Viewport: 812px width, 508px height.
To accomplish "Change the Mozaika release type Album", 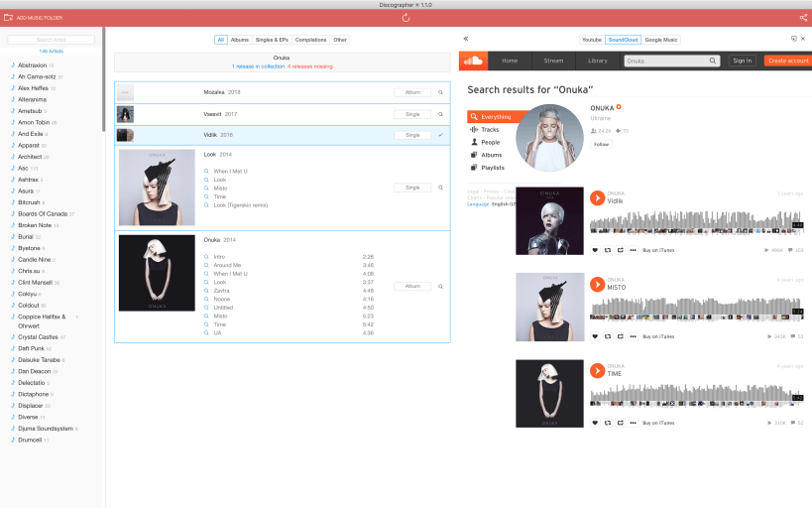I will pos(412,92).
